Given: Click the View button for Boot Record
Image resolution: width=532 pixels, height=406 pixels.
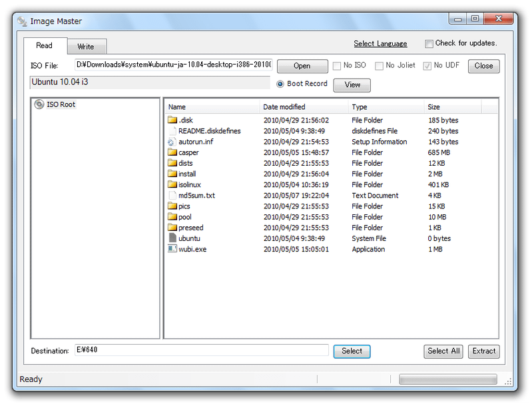Looking at the screenshot, I should click(352, 85).
